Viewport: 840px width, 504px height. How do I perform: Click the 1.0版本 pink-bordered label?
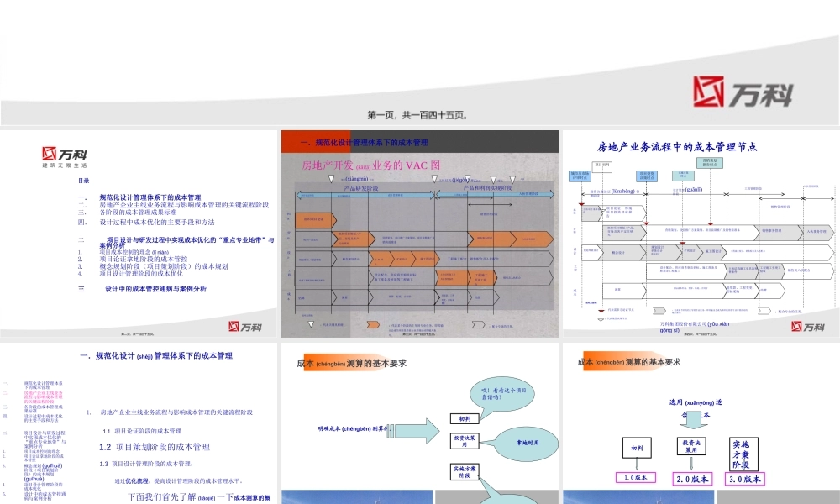(x=637, y=477)
